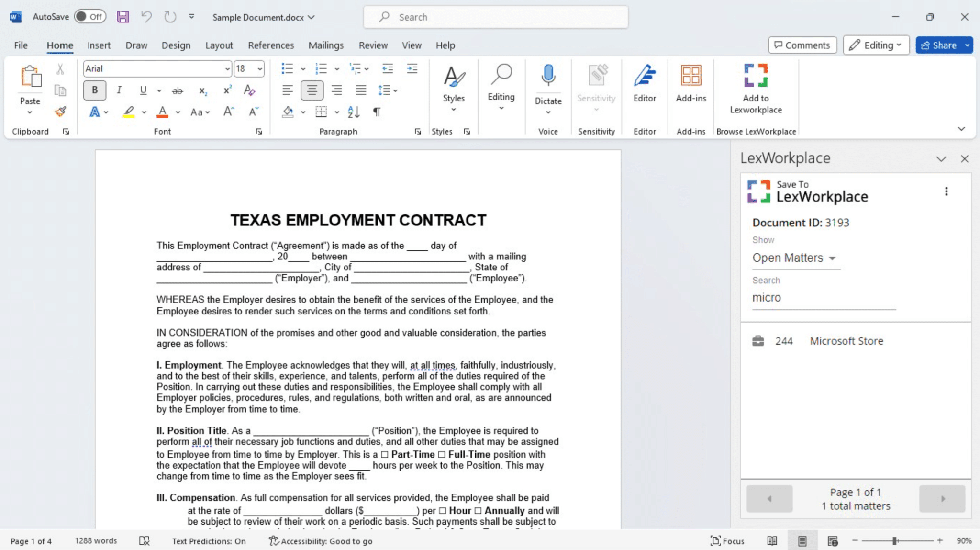Toggle AutoSave off switch

(x=90, y=16)
